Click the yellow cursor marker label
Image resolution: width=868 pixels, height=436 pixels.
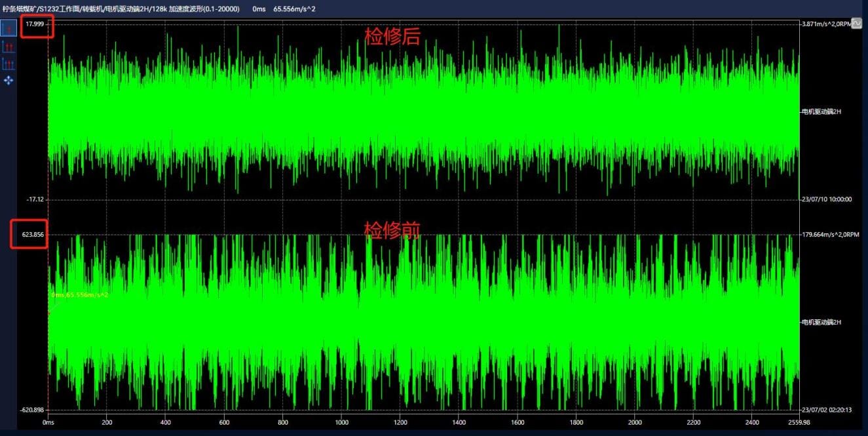pos(79,295)
